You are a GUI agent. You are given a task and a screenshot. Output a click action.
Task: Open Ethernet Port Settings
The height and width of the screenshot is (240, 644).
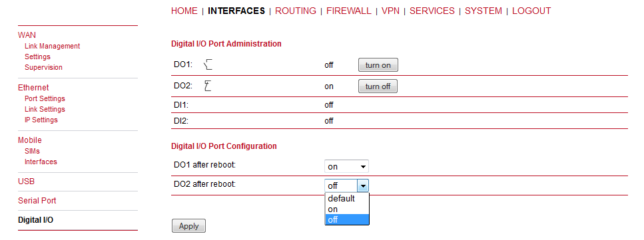(45, 98)
